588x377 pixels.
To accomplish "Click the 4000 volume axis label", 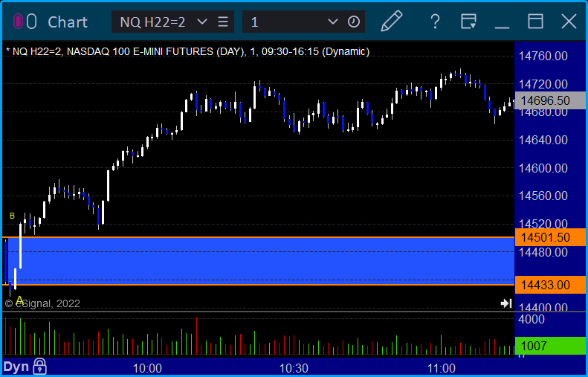I will coord(532,319).
